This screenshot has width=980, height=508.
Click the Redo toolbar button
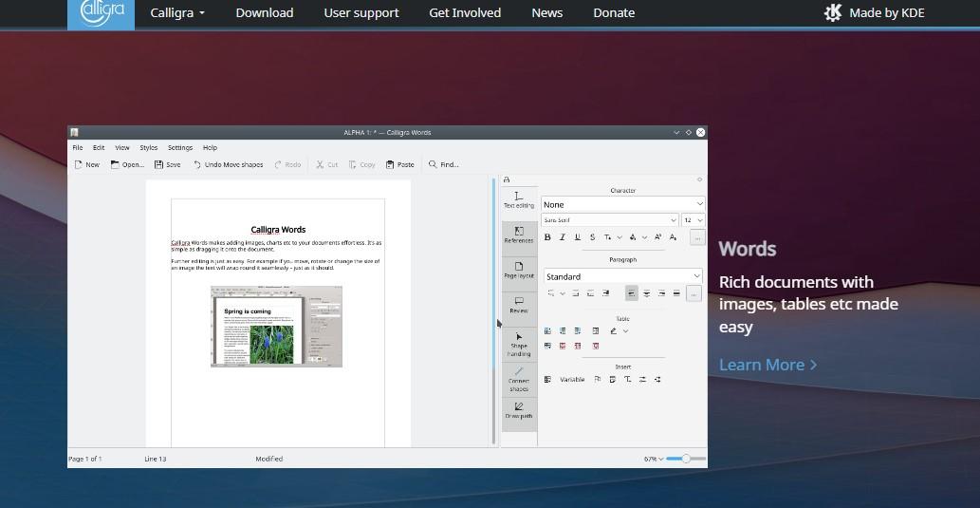pyautogui.click(x=287, y=164)
